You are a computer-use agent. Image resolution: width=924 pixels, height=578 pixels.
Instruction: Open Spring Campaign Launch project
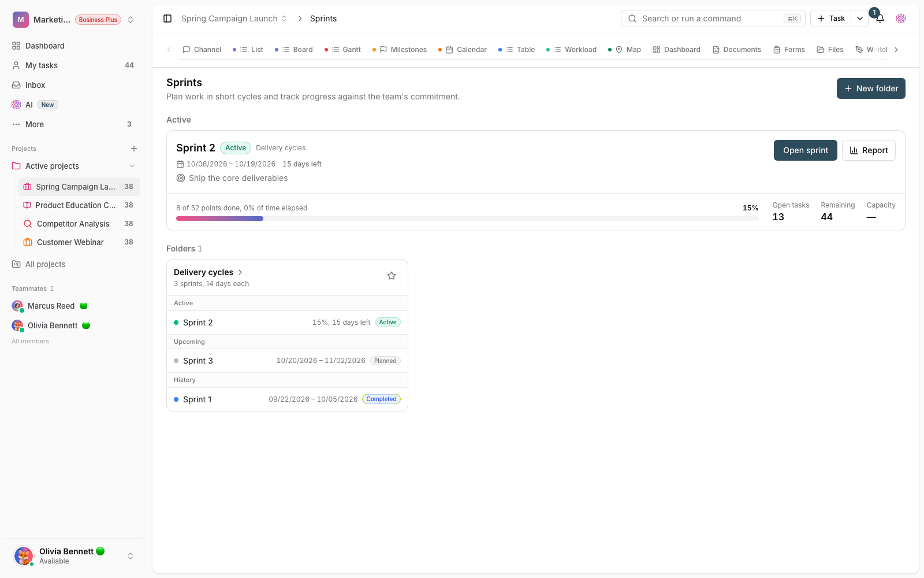pos(80,187)
